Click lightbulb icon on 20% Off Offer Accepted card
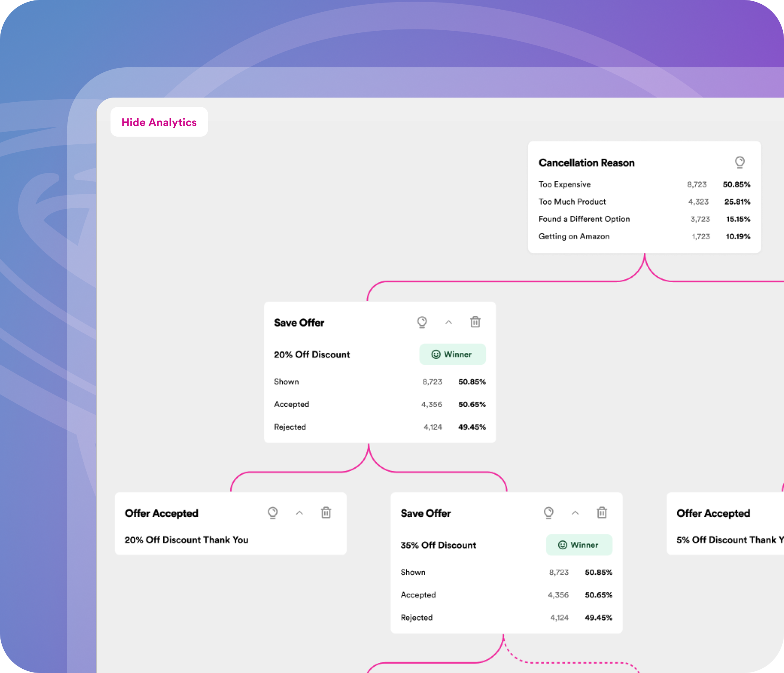Screen dimensions: 784x673 click(x=273, y=513)
